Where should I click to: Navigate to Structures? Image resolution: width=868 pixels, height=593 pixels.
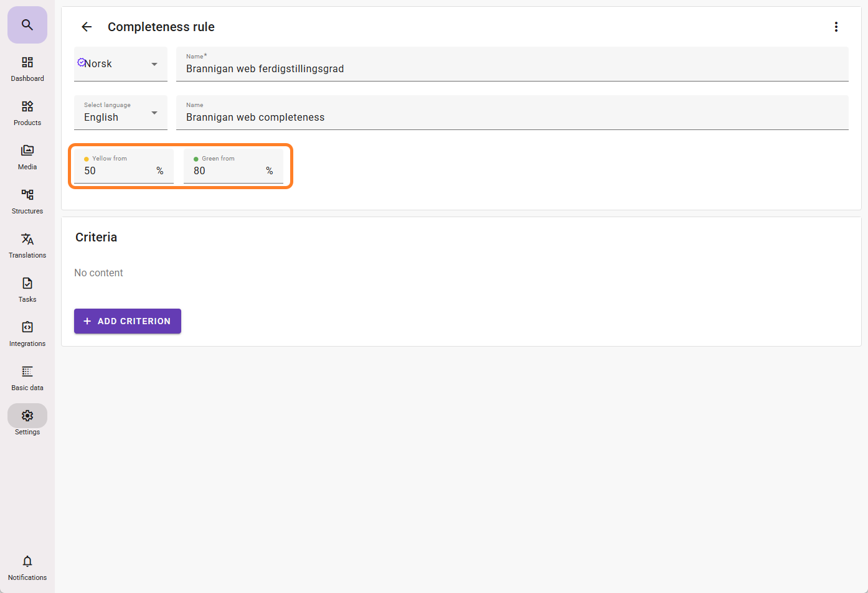pos(27,201)
